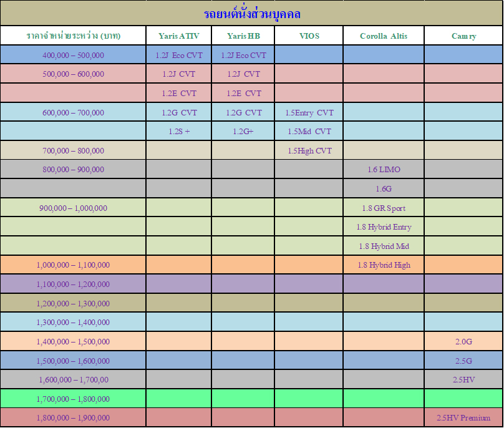Click the 1,400,000 – 1,500,000 price range cell
The image size is (504, 428).
(x=73, y=341)
